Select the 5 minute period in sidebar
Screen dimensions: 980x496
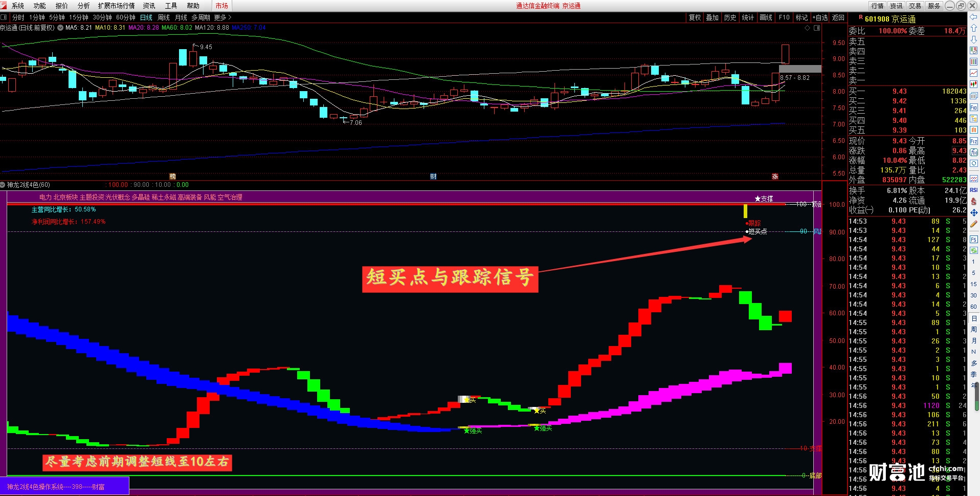(973, 273)
